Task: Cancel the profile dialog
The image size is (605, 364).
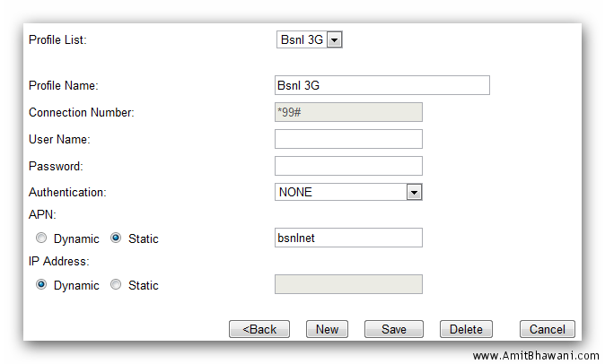Action: pos(548,329)
